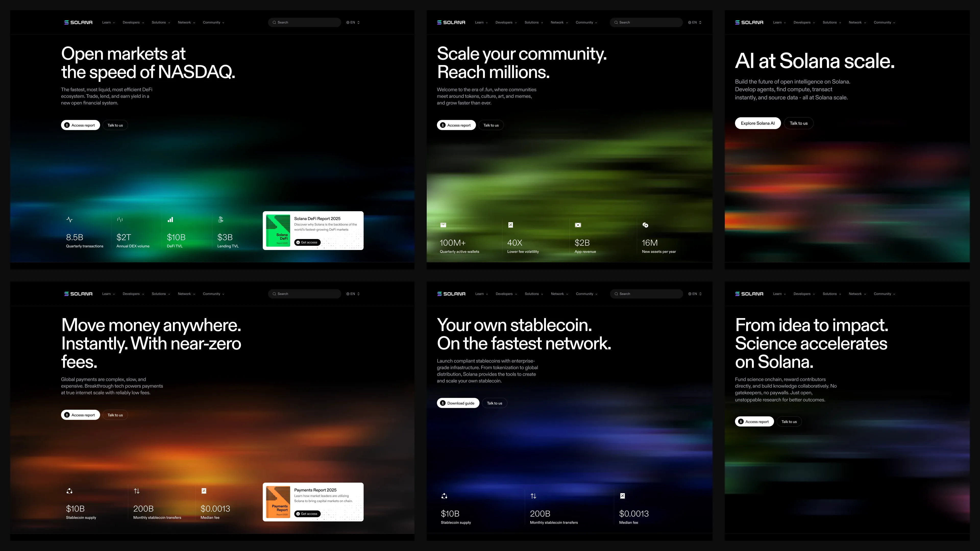Click Access report on Move money anywhere page
The height and width of the screenshot is (551, 980).
[80, 415]
